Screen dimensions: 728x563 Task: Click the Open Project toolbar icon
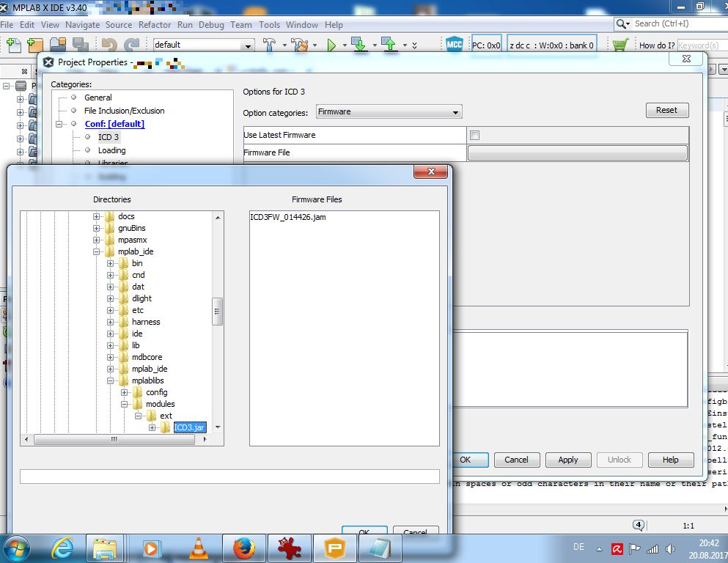58,45
